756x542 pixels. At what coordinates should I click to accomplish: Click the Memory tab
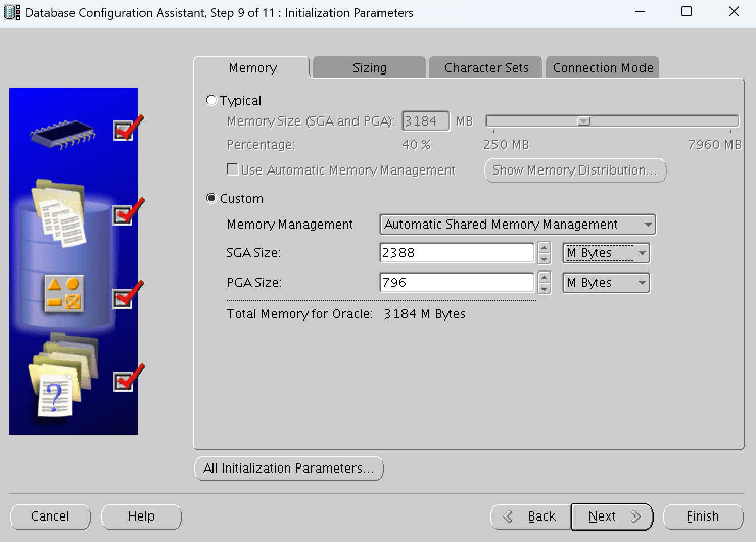(x=252, y=68)
